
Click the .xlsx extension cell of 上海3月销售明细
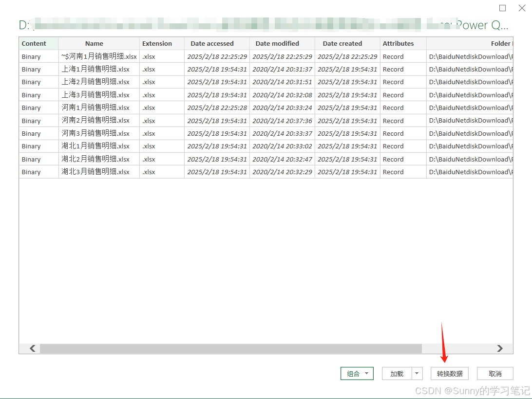click(149, 95)
